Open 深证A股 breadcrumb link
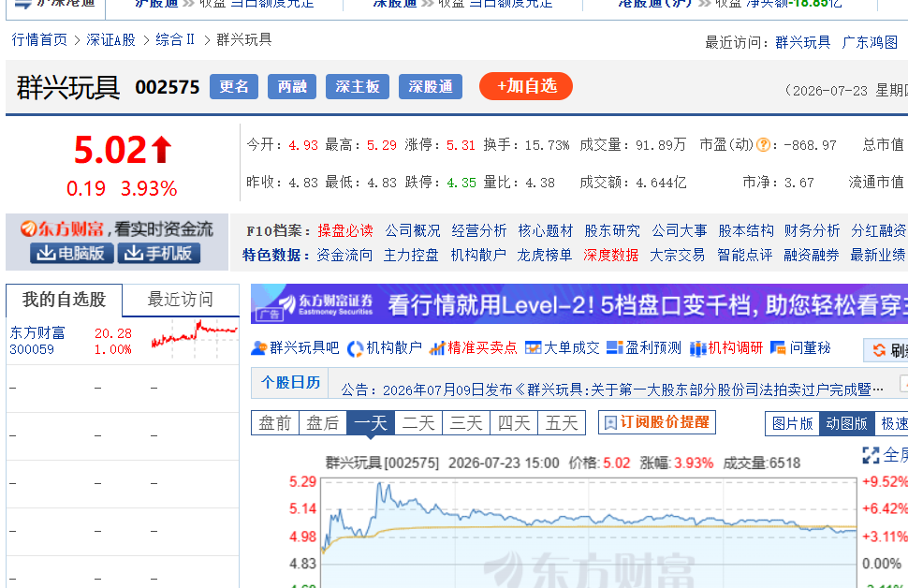This screenshot has height=588, width=908. point(110,40)
